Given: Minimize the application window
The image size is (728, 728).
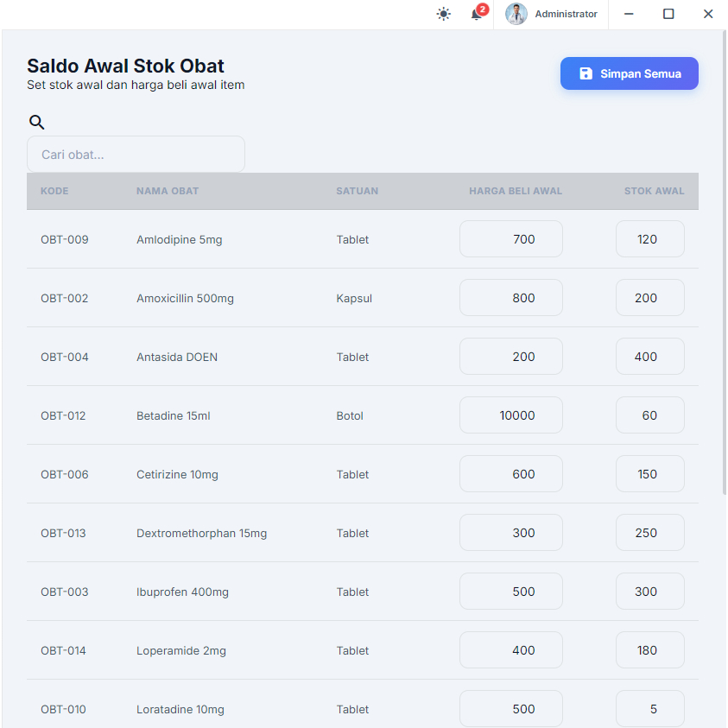Looking at the screenshot, I should pyautogui.click(x=629, y=14).
